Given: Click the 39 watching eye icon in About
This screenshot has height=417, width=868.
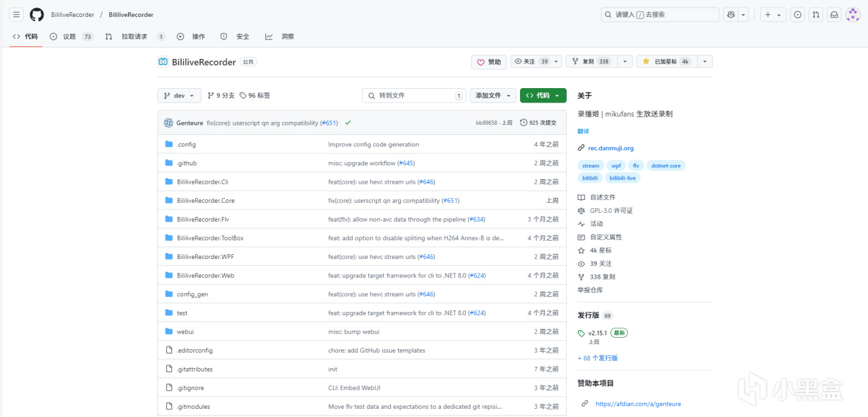Looking at the screenshot, I should pos(581,264).
